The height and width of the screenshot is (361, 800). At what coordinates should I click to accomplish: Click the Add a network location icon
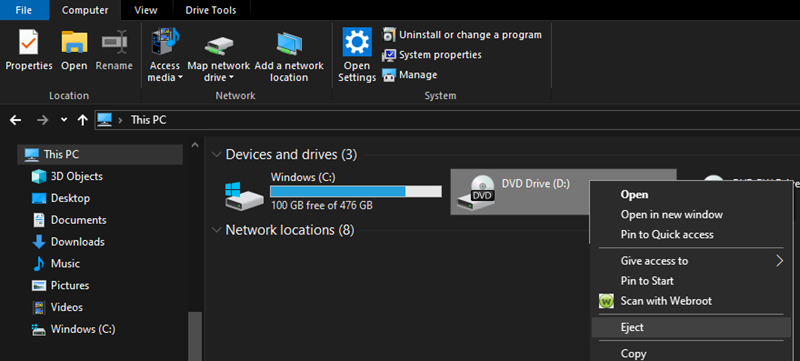(x=289, y=44)
